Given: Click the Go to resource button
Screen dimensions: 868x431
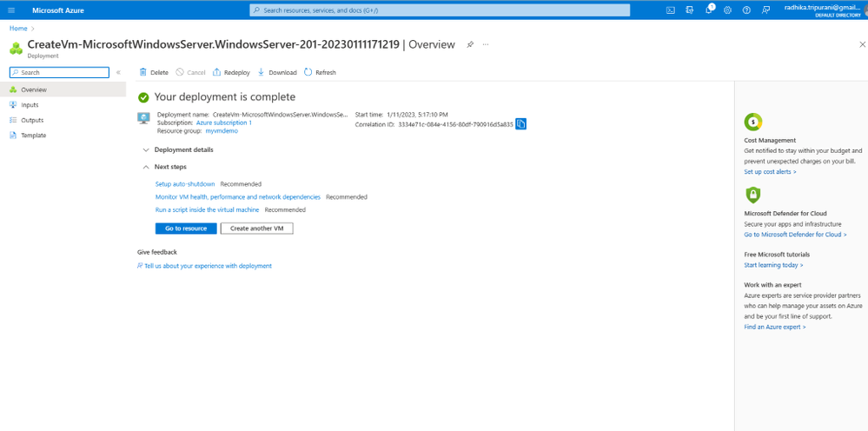Looking at the screenshot, I should 186,229.
